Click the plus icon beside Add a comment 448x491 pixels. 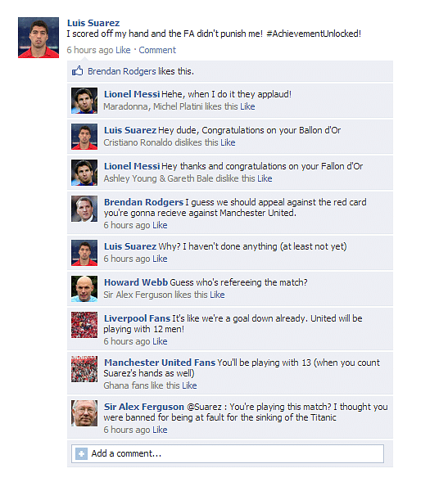pos(81,453)
